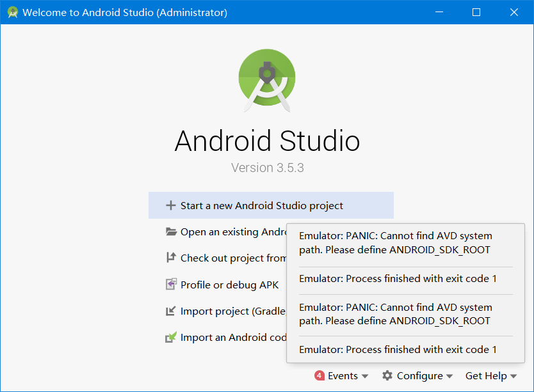This screenshot has width=534, height=392.
Task: Select the plus icon for new project
Action: pos(170,205)
